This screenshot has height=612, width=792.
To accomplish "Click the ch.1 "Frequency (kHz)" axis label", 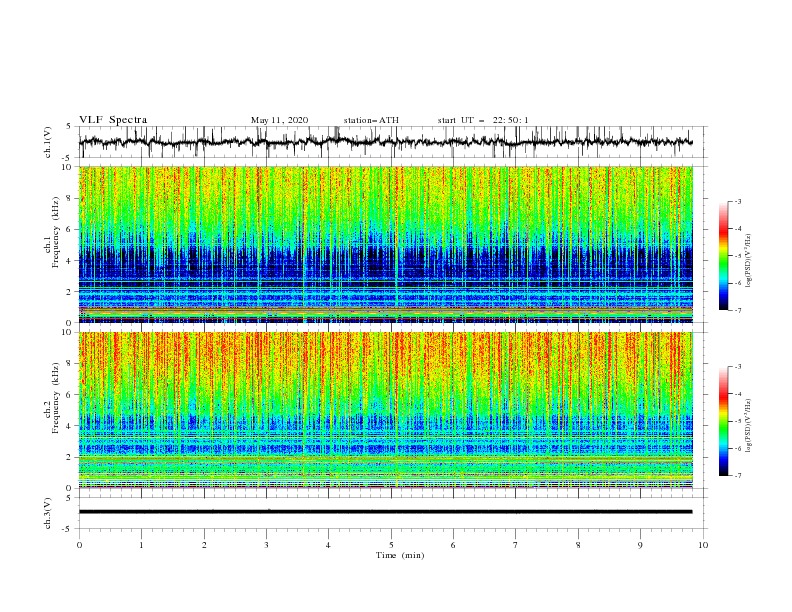I will [56, 233].
